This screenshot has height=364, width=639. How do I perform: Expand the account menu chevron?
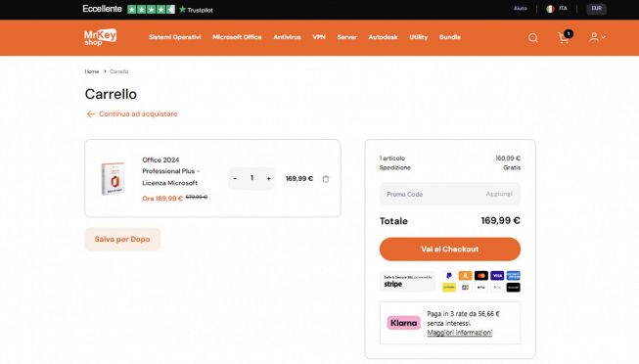pos(604,37)
